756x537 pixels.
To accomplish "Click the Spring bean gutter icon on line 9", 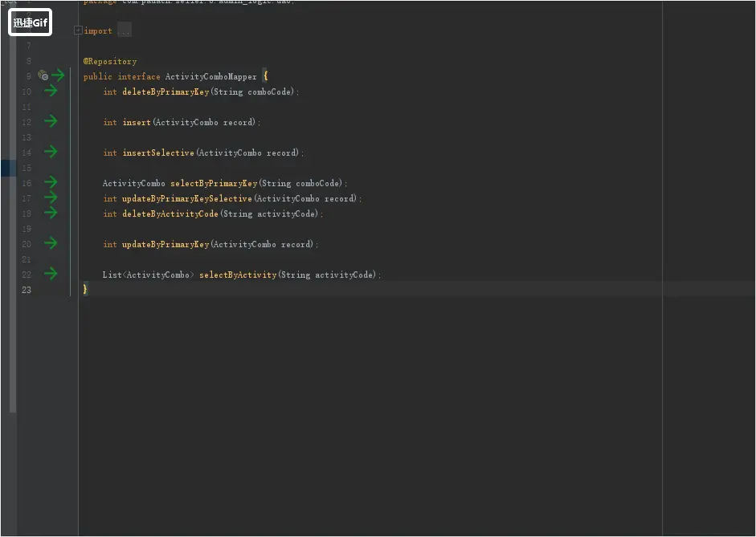I will [43, 75].
